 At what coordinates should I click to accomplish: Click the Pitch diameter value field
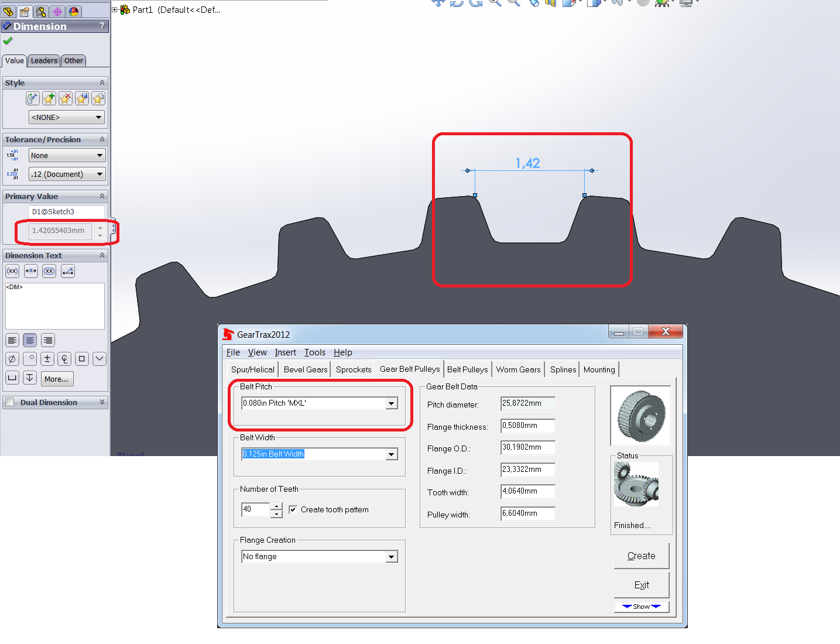pyautogui.click(x=528, y=403)
